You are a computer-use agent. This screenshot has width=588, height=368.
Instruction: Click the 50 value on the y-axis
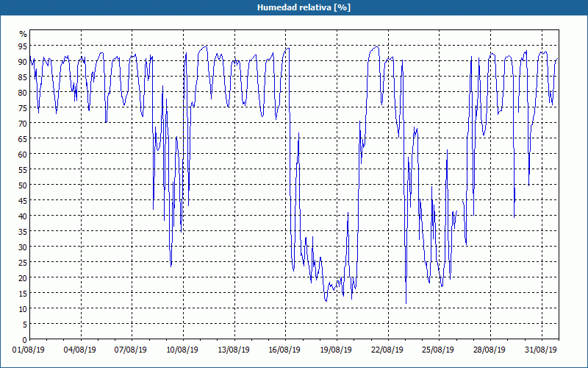23,185
